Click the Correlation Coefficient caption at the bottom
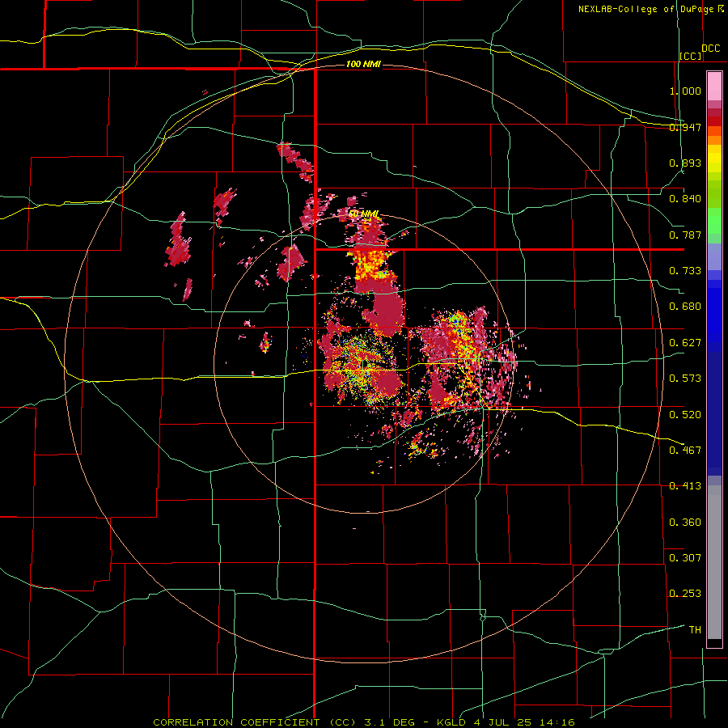The image size is (728, 728). [364, 722]
